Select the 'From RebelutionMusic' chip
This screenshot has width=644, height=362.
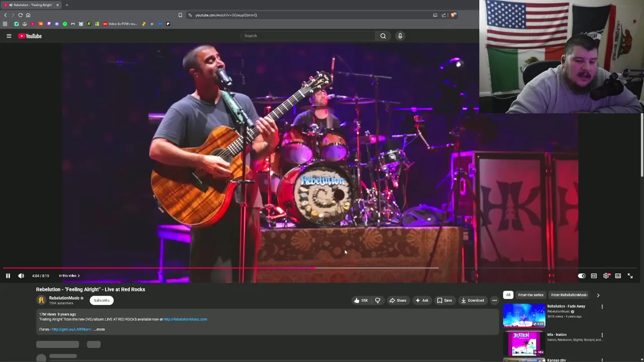pyautogui.click(x=569, y=295)
